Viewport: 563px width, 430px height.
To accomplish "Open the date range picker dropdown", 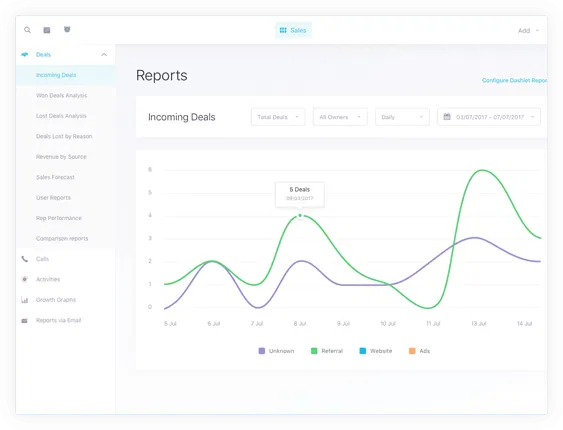I will [x=489, y=117].
